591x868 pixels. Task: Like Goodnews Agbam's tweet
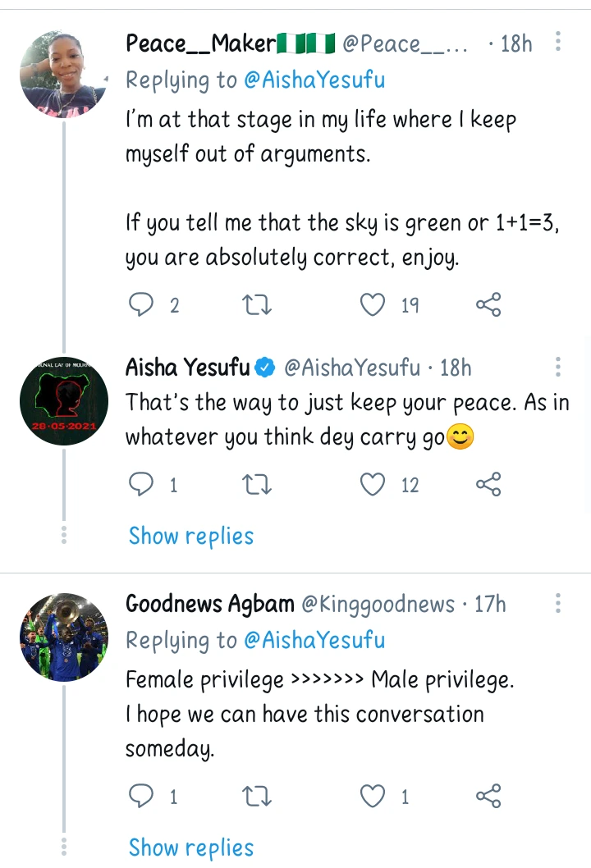click(372, 796)
